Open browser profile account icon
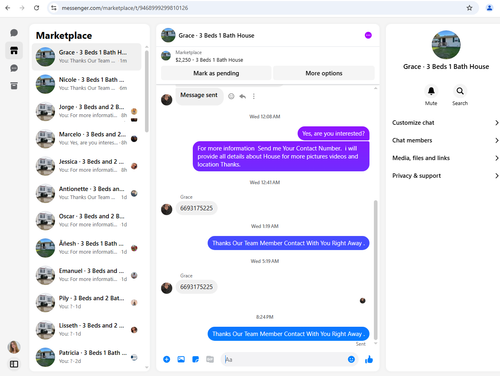Viewport: 500px width, 376px height. point(489,8)
